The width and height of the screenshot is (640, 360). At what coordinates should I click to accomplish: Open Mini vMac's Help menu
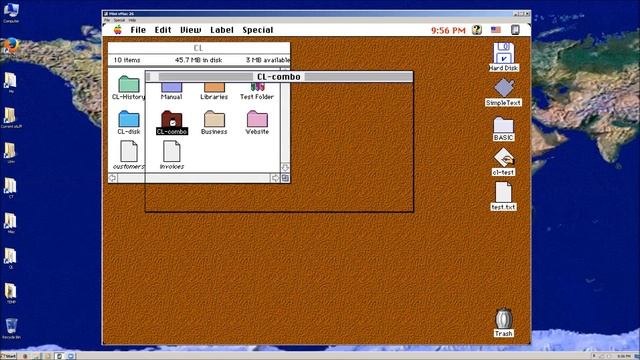(x=132, y=20)
